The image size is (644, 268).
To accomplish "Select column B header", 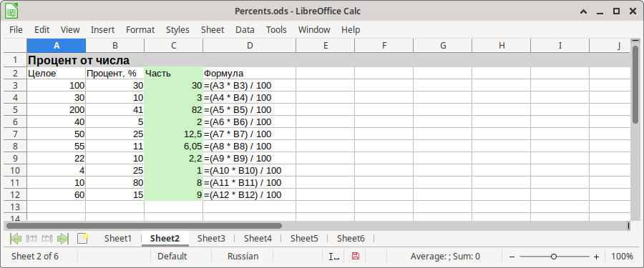I will pos(115,46).
